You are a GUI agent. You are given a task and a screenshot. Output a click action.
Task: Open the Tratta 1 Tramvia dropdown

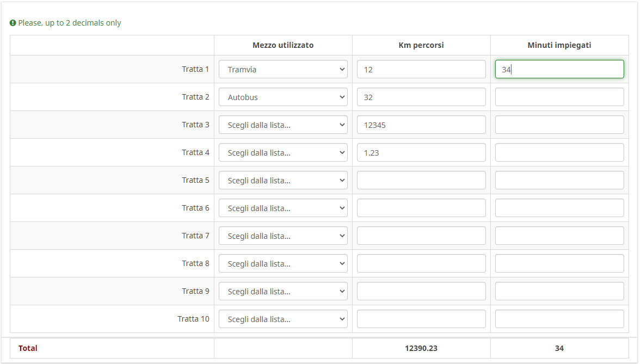[283, 69]
